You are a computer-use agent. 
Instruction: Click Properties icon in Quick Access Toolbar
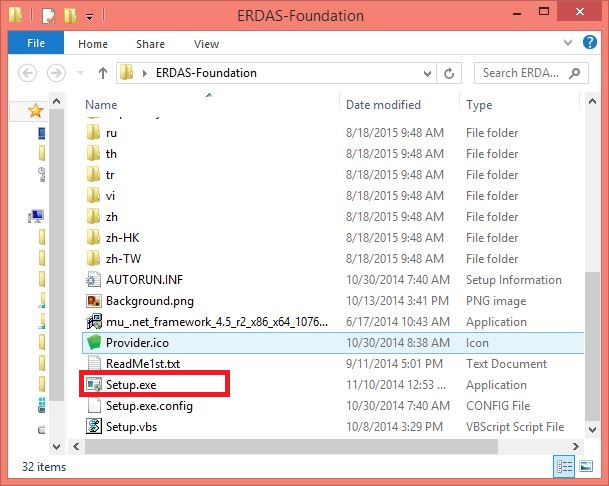tap(49, 16)
